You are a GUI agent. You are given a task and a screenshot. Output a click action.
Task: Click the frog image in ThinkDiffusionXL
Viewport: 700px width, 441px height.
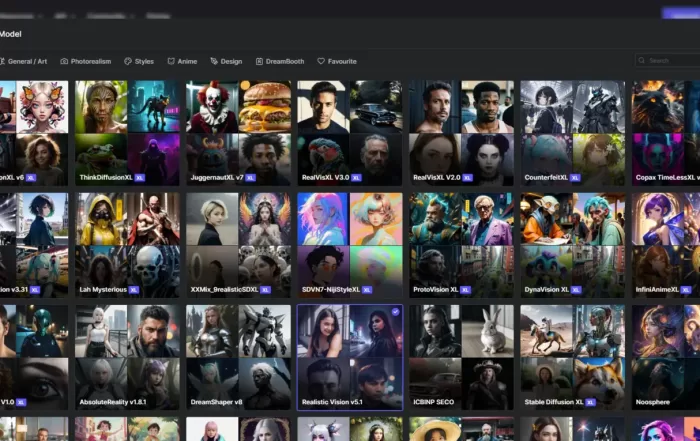coord(101,159)
